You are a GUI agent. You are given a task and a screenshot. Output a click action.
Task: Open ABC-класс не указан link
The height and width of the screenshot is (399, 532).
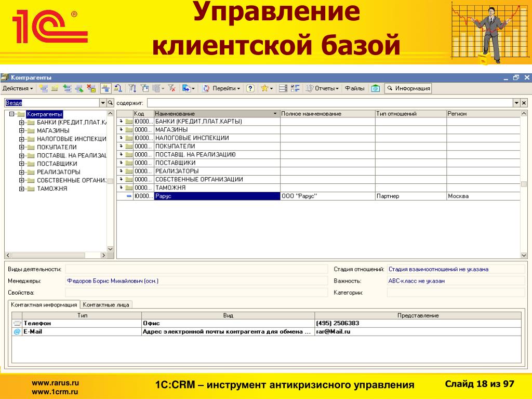click(x=416, y=281)
